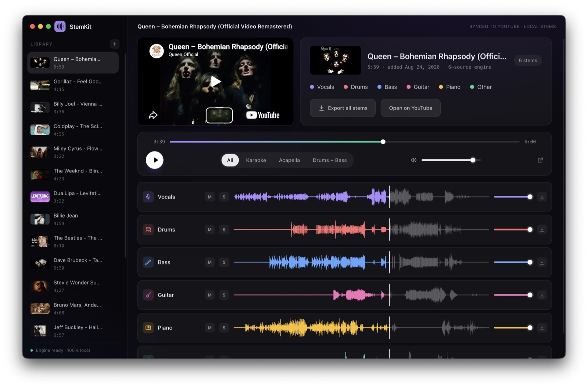Click the StemKit app logo icon
The image size is (588, 388).
point(60,26)
